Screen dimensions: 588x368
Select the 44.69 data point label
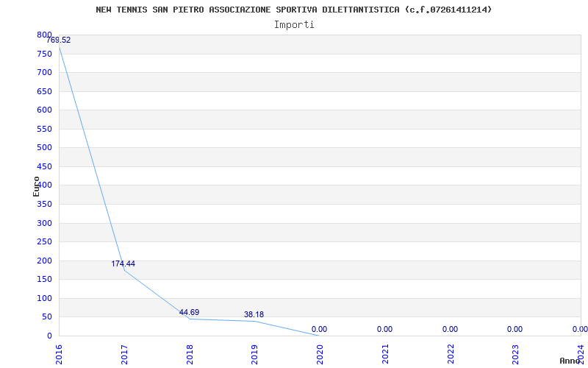[190, 312]
